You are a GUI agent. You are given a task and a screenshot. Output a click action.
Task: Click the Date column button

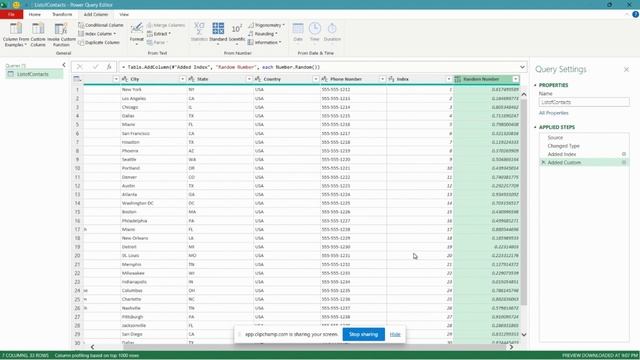click(x=298, y=32)
